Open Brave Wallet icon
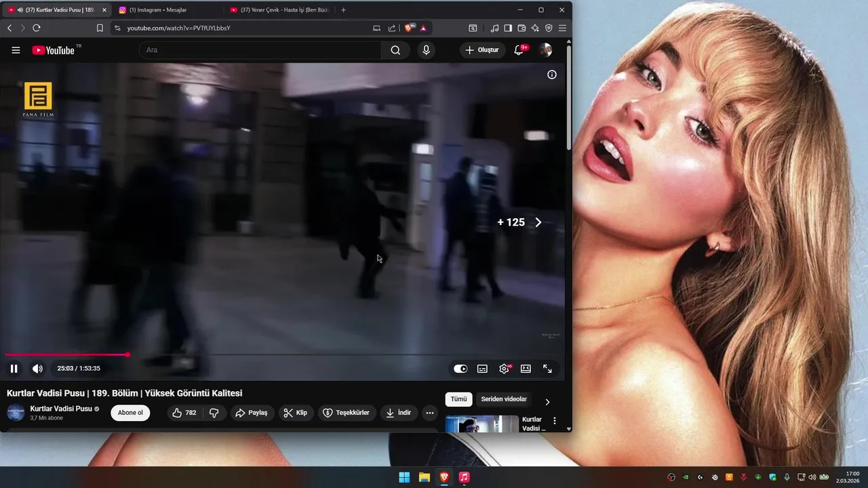This screenshot has width=868, height=488. tap(521, 28)
